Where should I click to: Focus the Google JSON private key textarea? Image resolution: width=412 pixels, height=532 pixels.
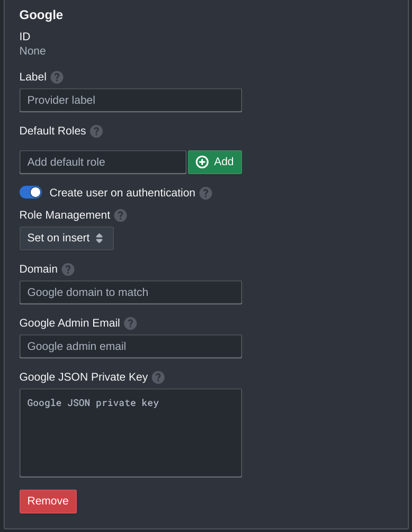[131, 433]
